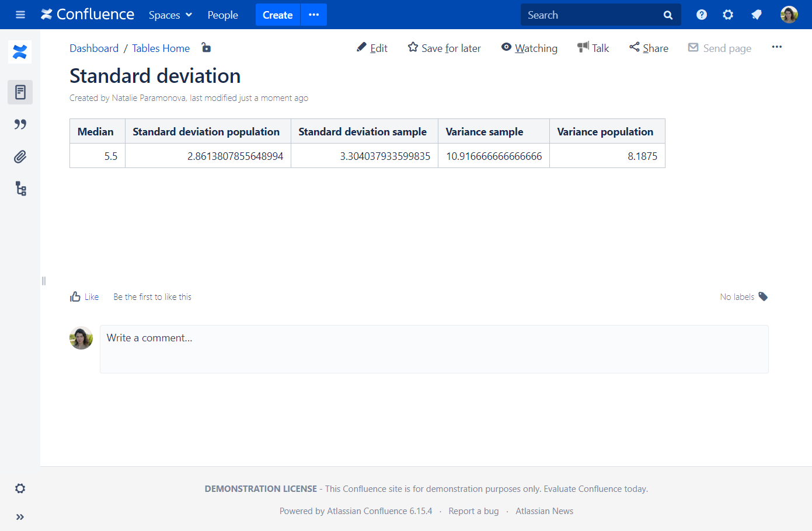
Task: Open space tools gear in sidebar
Action: (20, 488)
